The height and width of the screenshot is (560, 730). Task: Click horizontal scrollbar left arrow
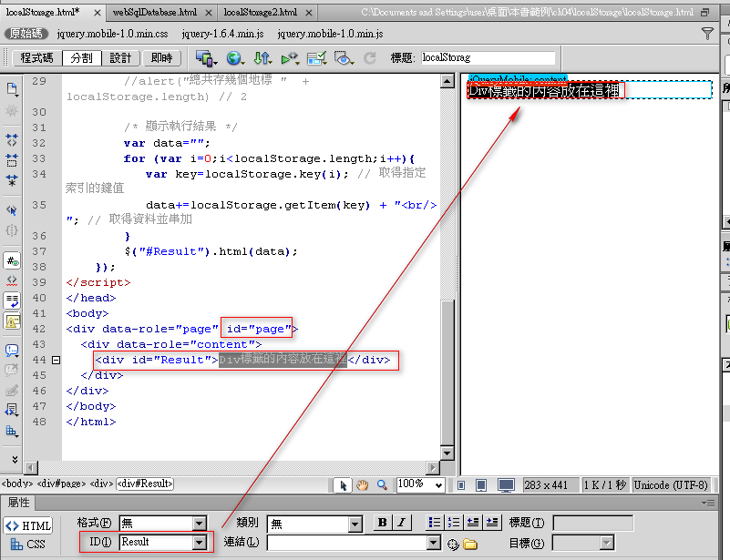pos(31,467)
